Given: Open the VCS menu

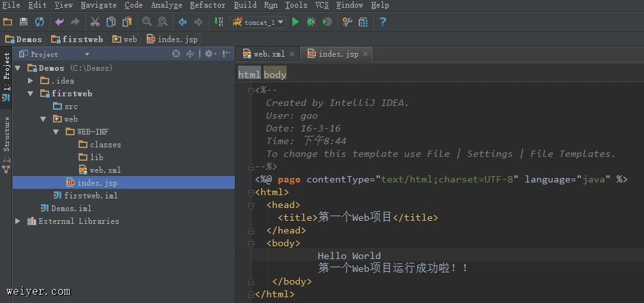Looking at the screenshot, I should tap(322, 5).
